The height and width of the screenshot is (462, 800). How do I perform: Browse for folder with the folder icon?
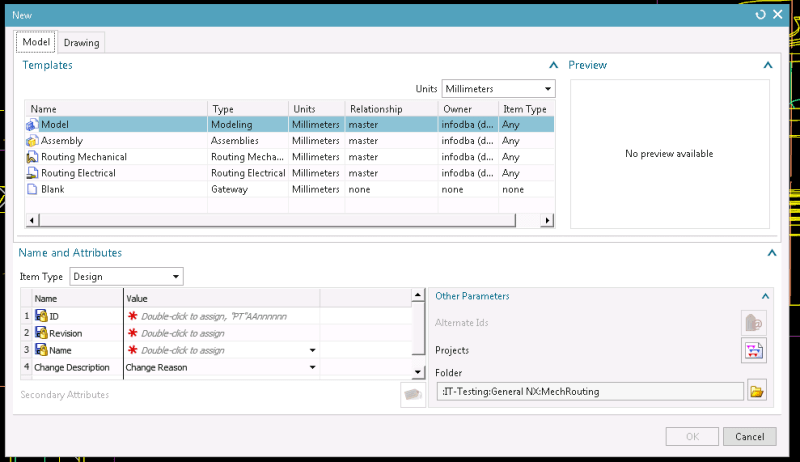coord(757,391)
